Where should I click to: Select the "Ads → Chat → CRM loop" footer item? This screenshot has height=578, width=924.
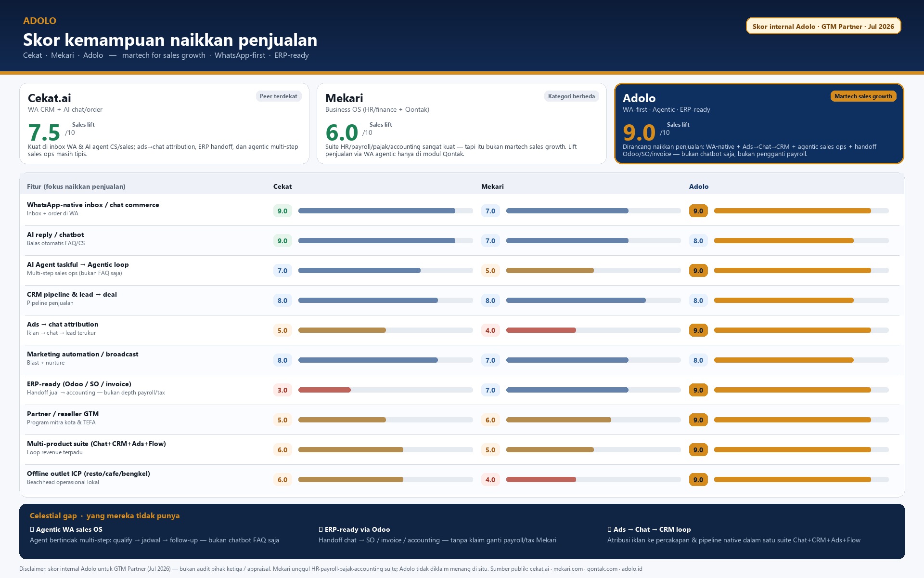point(649,529)
